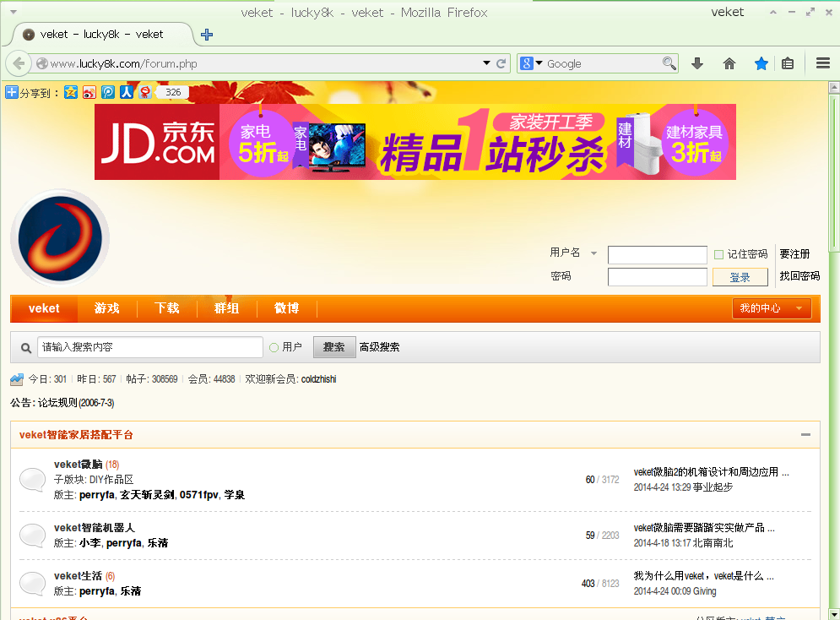
Task: Click the veket生活 forum bubble icon
Action: [33, 584]
